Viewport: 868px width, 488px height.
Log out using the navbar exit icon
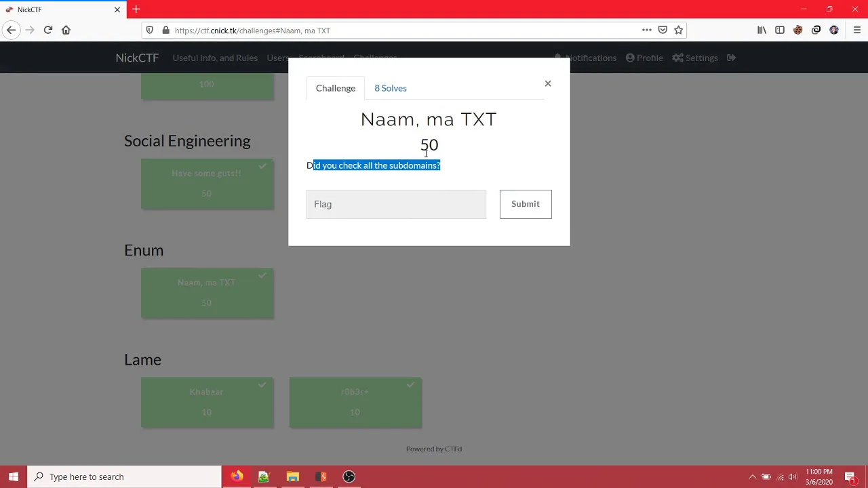(x=732, y=58)
